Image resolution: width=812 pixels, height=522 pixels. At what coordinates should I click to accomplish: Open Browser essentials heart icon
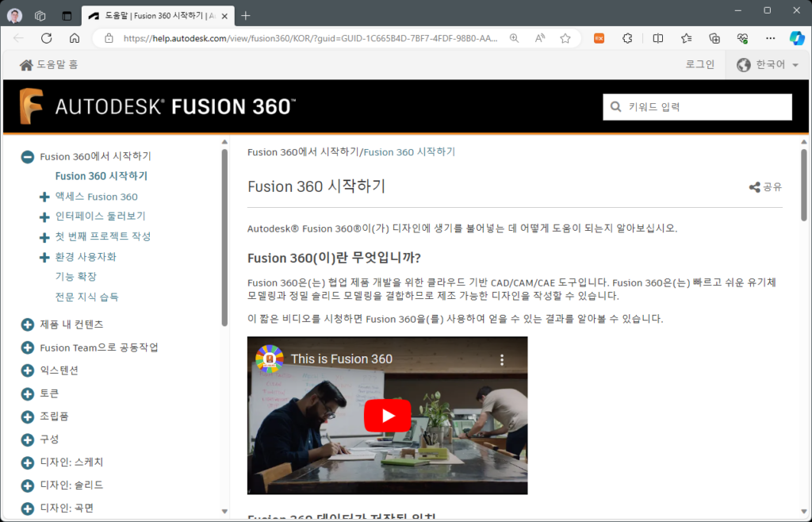tap(742, 38)
